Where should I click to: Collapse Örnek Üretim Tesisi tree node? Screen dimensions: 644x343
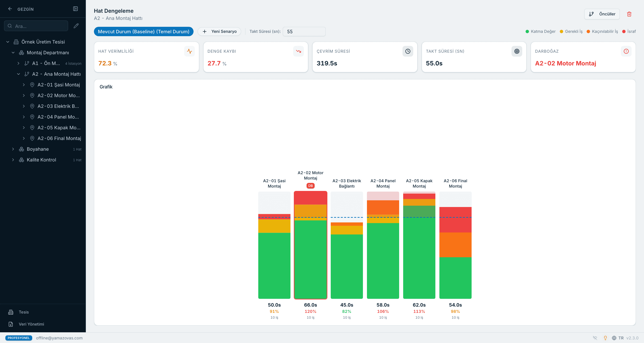(8, 42)
